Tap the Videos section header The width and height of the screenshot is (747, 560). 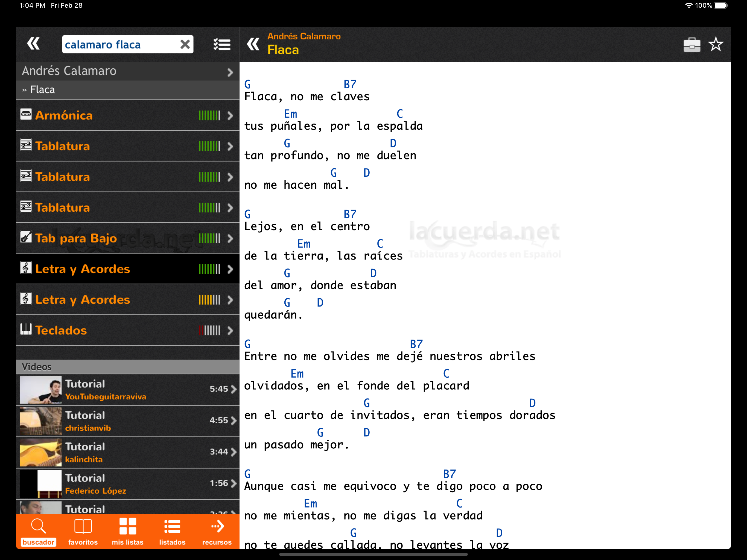(x=128, y=367)
